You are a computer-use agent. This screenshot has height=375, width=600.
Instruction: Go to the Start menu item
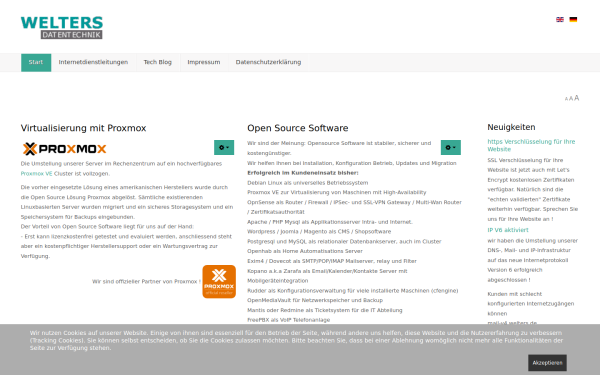point(36,62)
